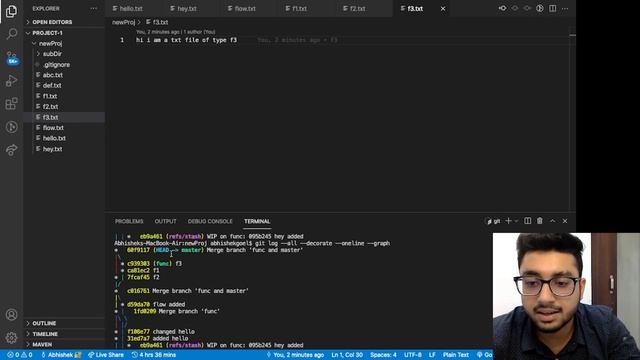Open hello.txt in explorer tree
This screenshot has height=360, width=640.
coord(64,138)
